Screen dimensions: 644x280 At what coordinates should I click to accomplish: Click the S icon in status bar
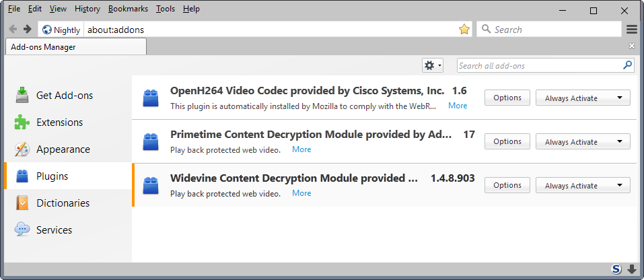click(616, 269)
